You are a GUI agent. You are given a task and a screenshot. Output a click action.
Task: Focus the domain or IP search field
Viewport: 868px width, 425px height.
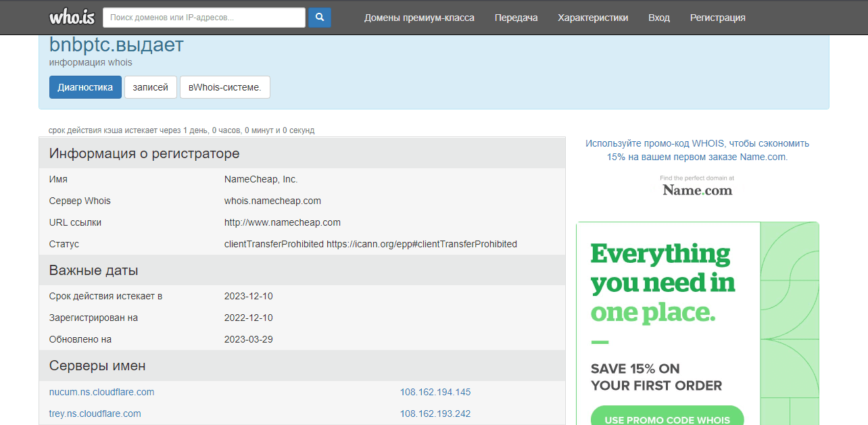pyautogui.click(x=204, y=18)
